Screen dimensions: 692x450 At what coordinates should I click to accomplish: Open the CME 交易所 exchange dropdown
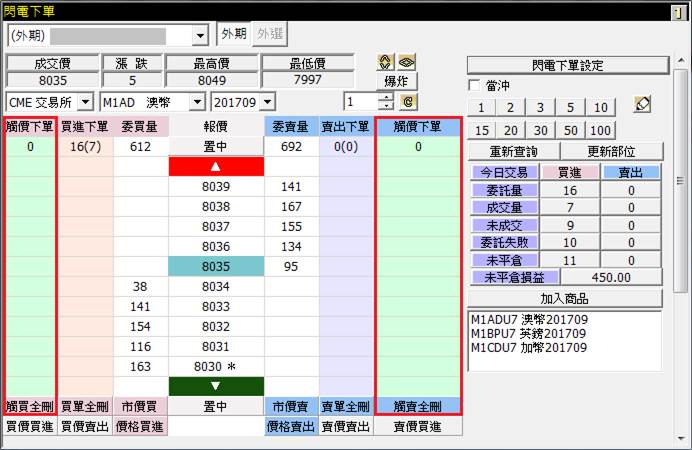(86, 102)
